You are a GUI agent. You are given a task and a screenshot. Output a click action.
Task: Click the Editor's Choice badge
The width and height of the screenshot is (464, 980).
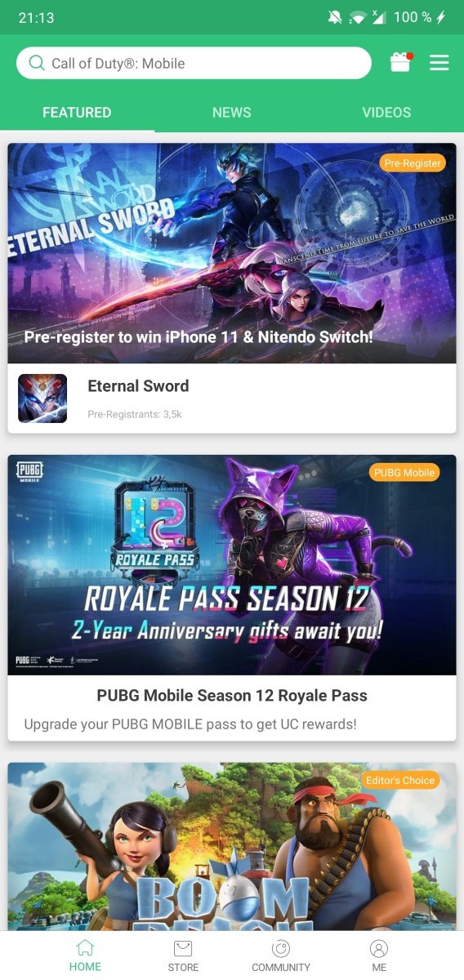[x=400, y=780]
